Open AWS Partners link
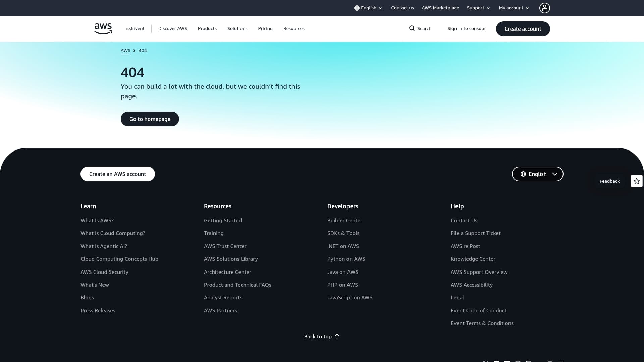This screenshot has width=644, height=362. click(x=220, y=310)
